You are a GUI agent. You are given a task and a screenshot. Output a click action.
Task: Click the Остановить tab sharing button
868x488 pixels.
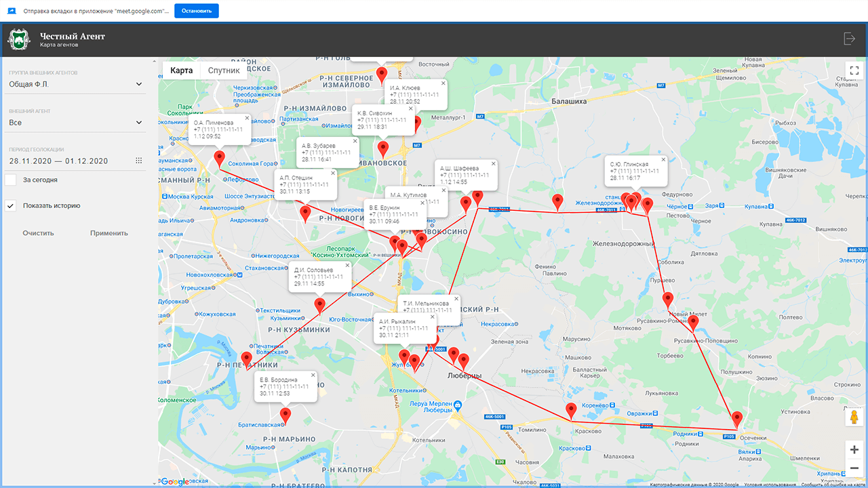tap(197, 11)
